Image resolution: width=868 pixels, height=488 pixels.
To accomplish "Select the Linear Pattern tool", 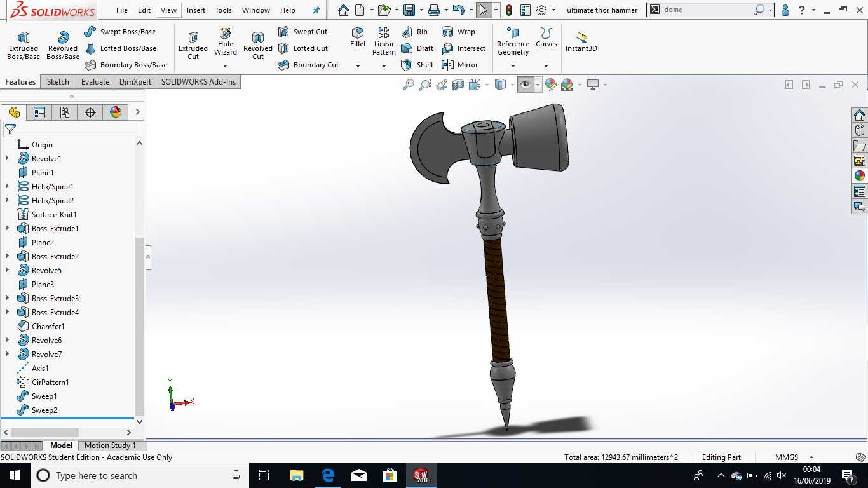I will (x=384, y=42).
